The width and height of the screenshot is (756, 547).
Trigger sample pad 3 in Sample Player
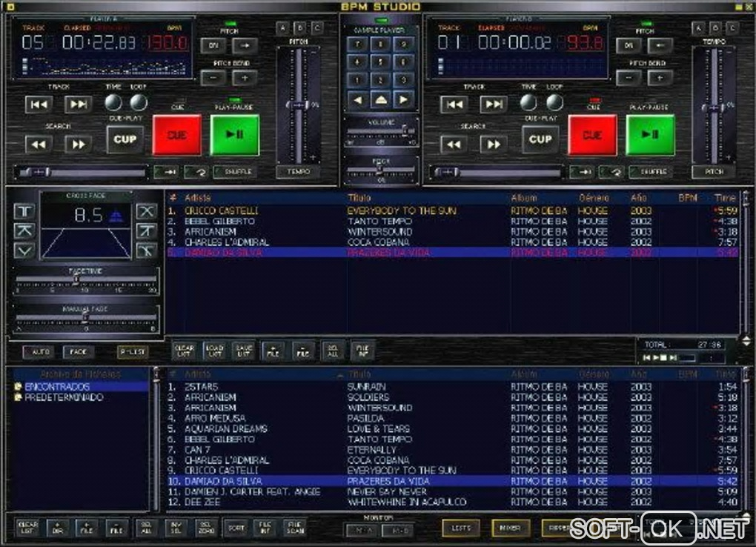click(x=403, y=80)
